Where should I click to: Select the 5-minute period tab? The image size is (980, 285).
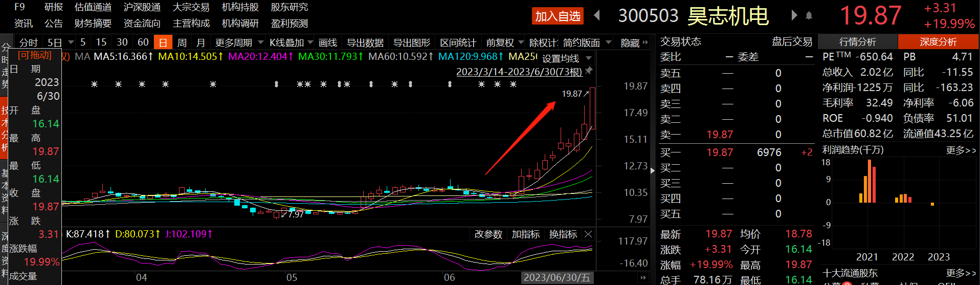coord(83,42)
